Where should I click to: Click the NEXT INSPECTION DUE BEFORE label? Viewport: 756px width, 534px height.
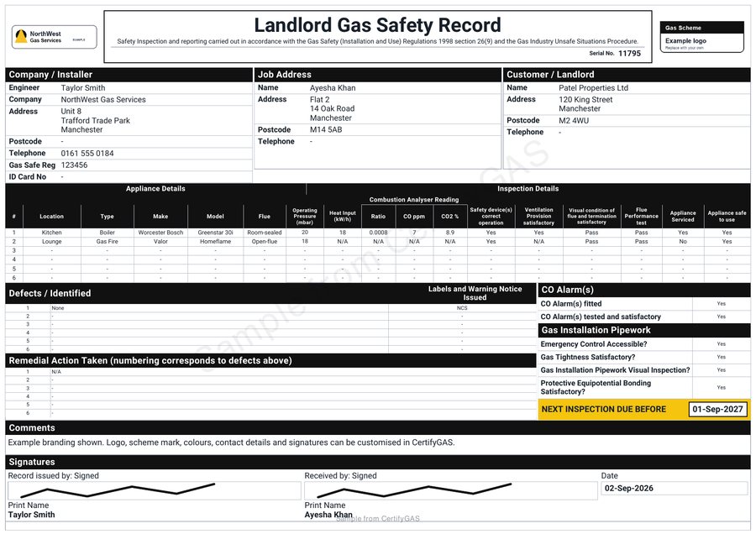(604, 409)
